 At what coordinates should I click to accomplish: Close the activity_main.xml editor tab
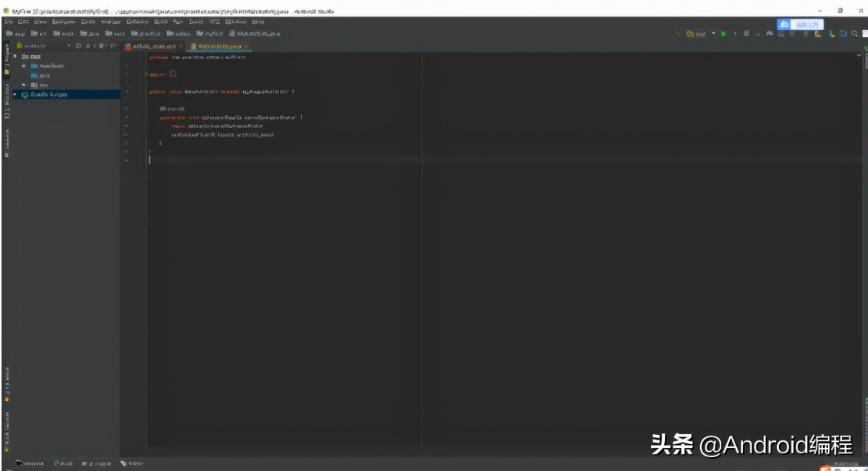point(180,47)
